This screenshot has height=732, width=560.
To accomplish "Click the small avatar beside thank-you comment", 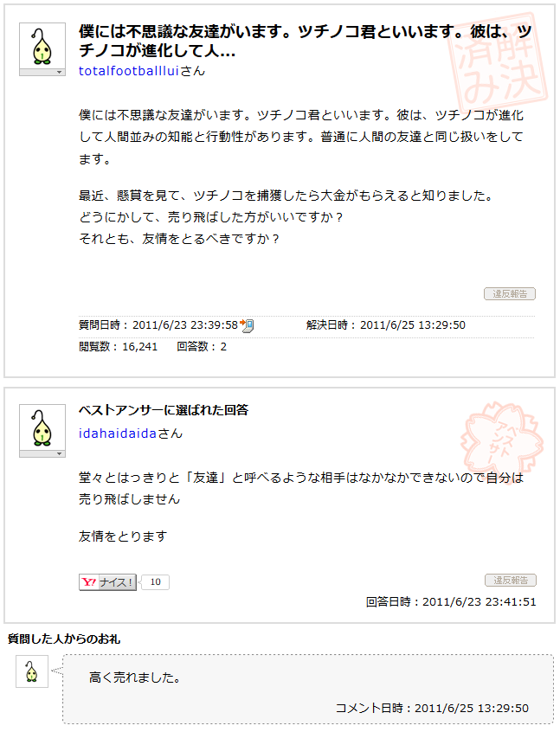I will (x=32, y=671).
